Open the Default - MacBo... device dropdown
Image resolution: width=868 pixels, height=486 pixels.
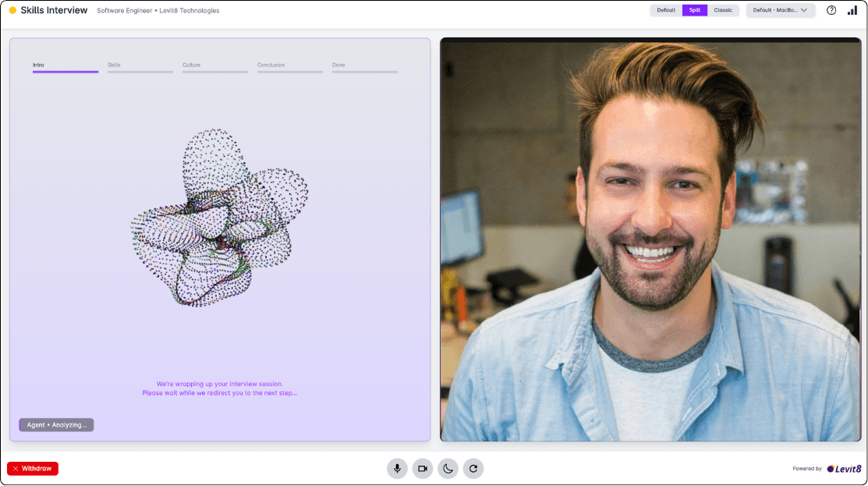(780, 10)
